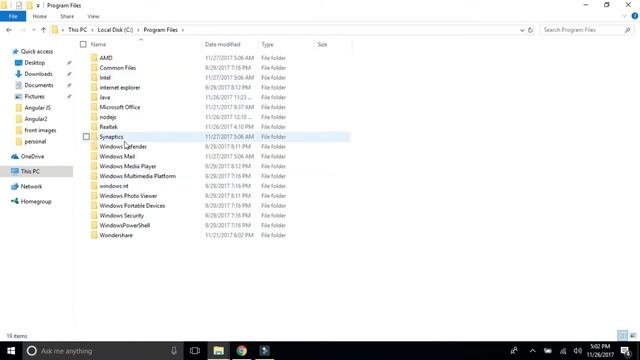Image resolution: width=640 pixels, height=360 pixels.
Task: Open recent locations dropdown arrow
Action: click(x=33, y=30)
